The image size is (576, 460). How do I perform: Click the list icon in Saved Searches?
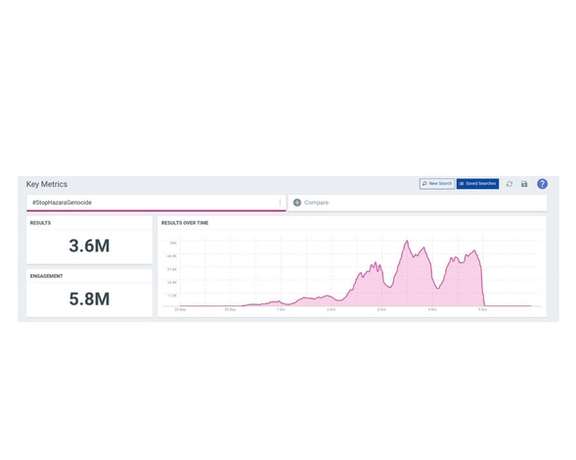point(462,183)
